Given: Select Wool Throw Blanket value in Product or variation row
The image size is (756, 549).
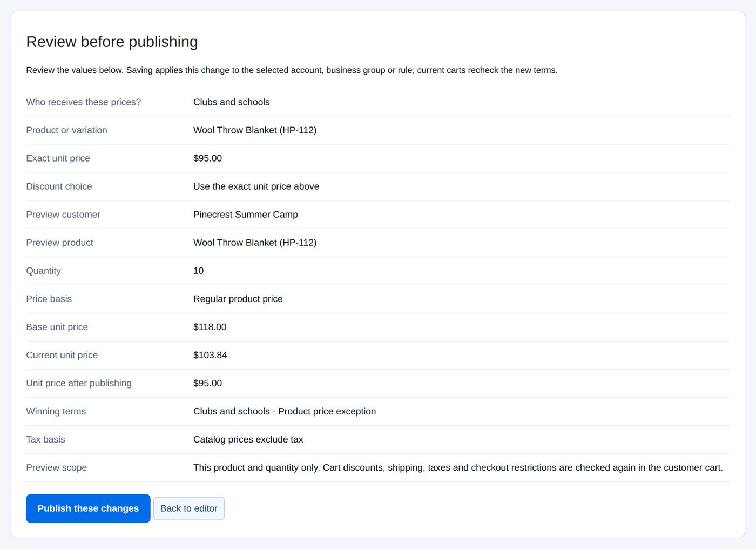Looking at the screenshot, I should pos(255,130).
